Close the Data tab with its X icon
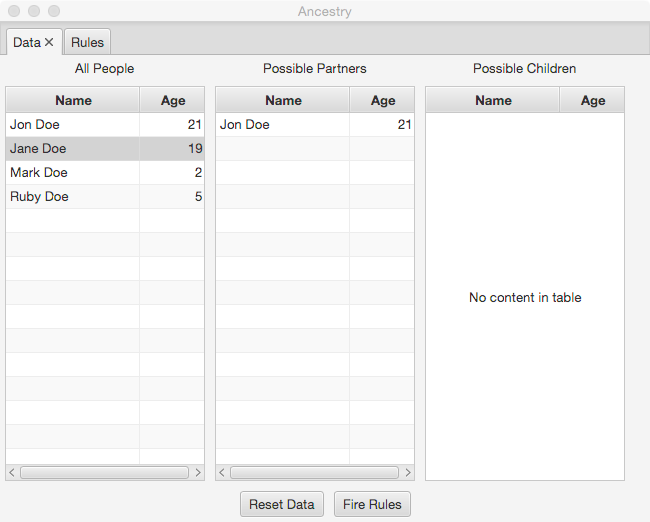Image resolution: width=650 pixels, height=522 pixels. [49, 43]
